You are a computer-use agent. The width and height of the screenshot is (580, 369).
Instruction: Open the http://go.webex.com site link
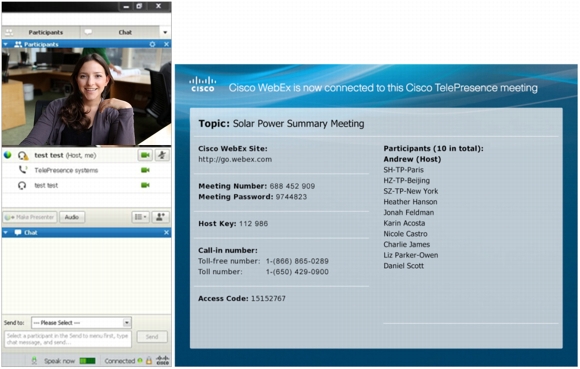[x=235, y=159]
